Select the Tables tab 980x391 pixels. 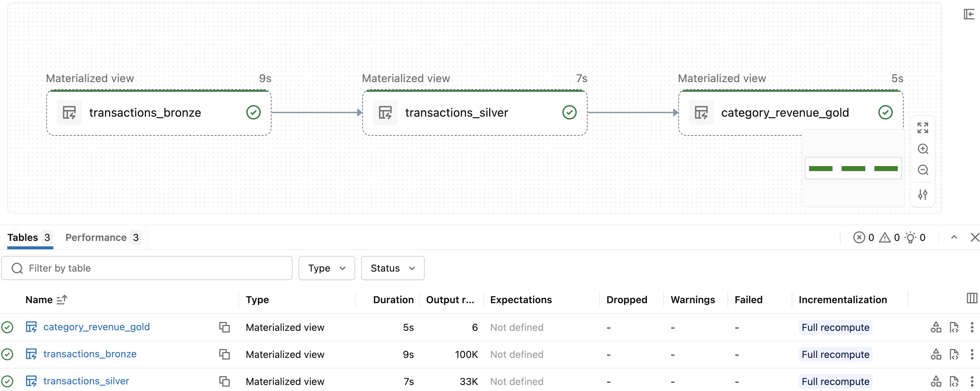(23, 237)
